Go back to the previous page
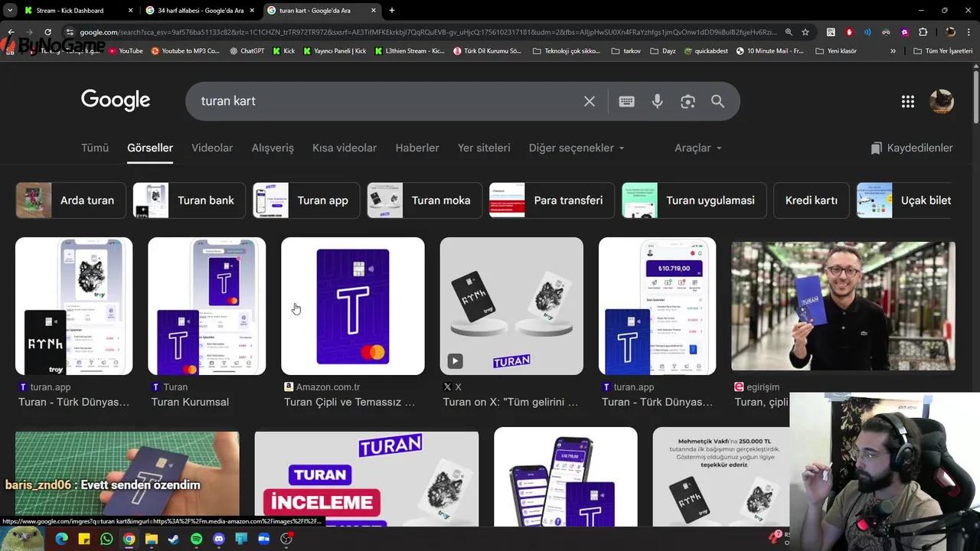This screenshot has width=980, height=551. pos(11,32)
